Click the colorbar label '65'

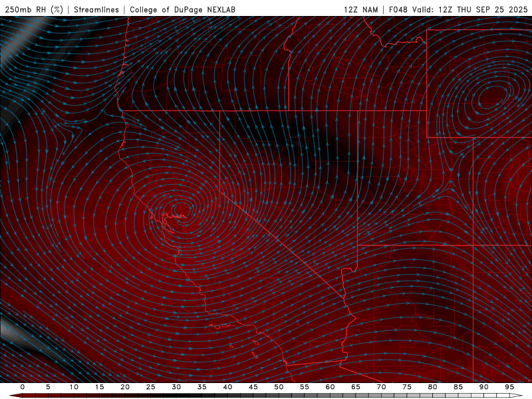[x=356, y=387]
